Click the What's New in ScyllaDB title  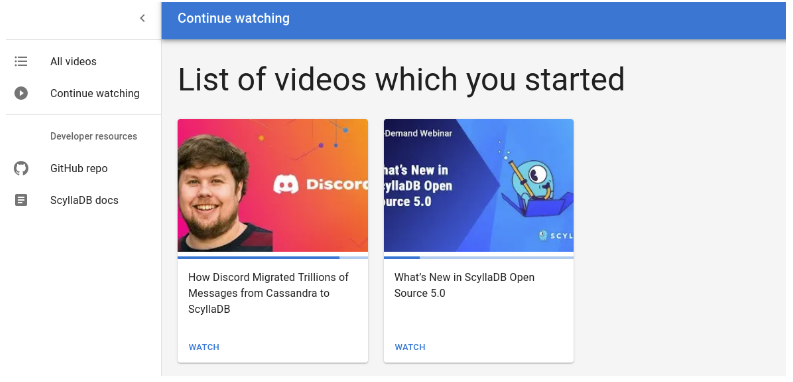coord(464,285)
